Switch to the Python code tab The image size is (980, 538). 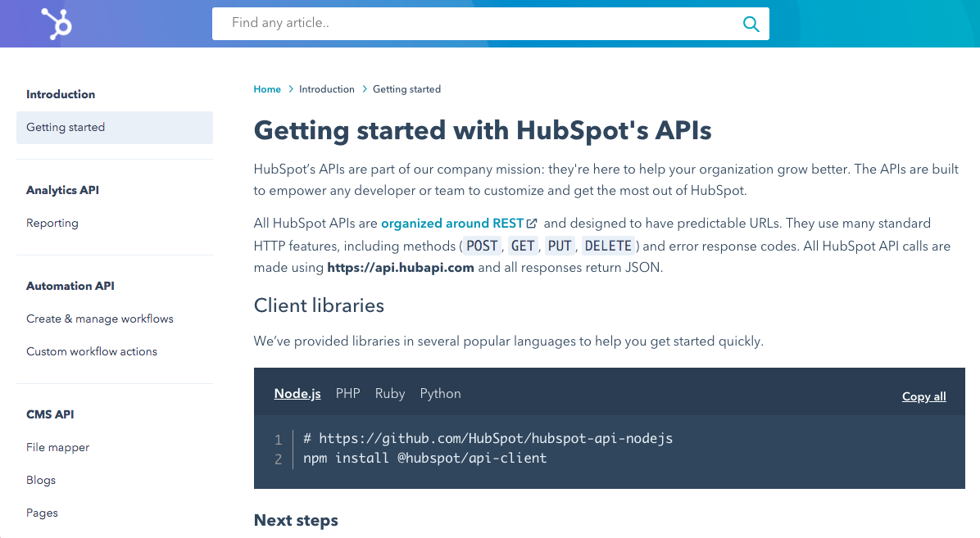pyautogui.click(x=441, y=394)
